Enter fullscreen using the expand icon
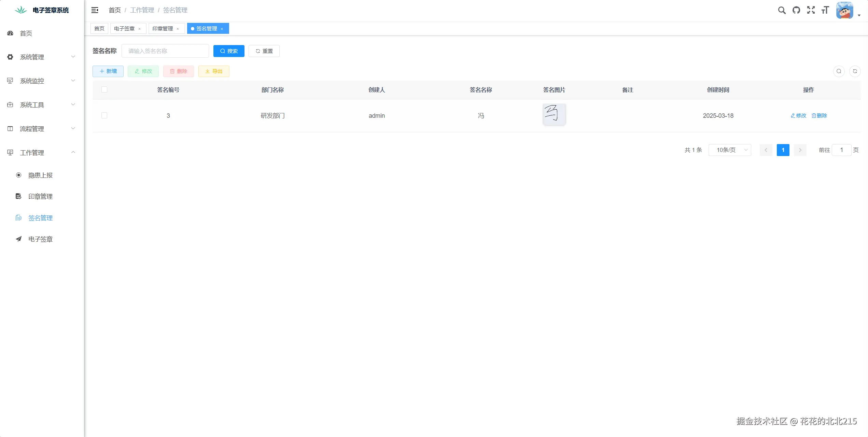The height and width of the screenshot is (437, 868). (811, 10)
